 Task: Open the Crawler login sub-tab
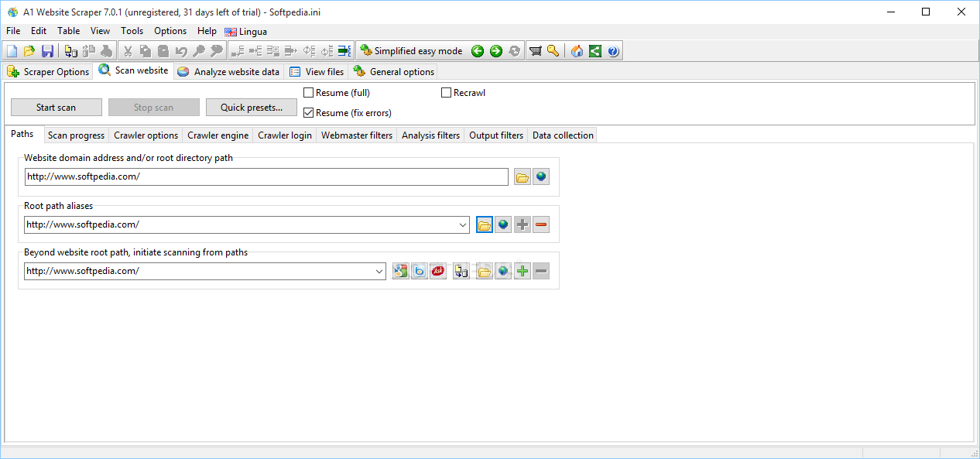click(x=285, y=135)
